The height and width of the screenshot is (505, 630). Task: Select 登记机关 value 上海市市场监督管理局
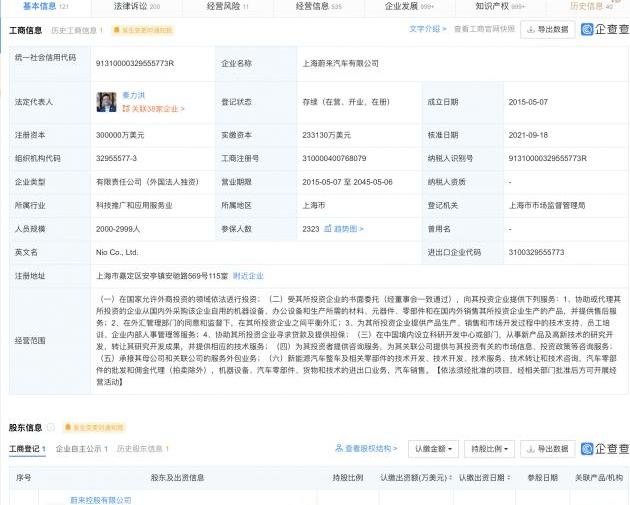click(x=547, y=205)
